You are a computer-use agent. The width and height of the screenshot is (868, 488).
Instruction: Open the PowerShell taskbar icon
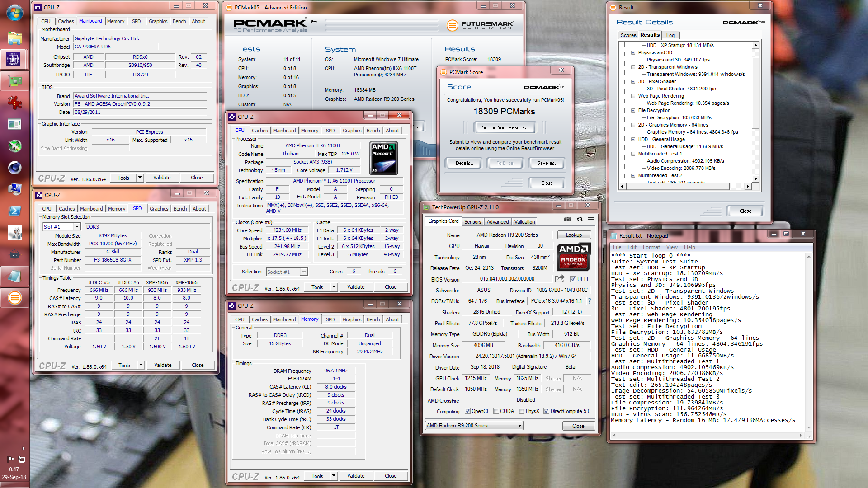click(15, 211)
